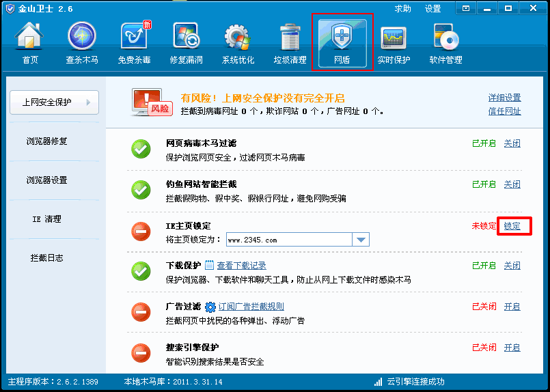The width and height of the screenshot is (550, 392).
Task: Turn off 下载保护 via 关闭
Action: [512, 266]
